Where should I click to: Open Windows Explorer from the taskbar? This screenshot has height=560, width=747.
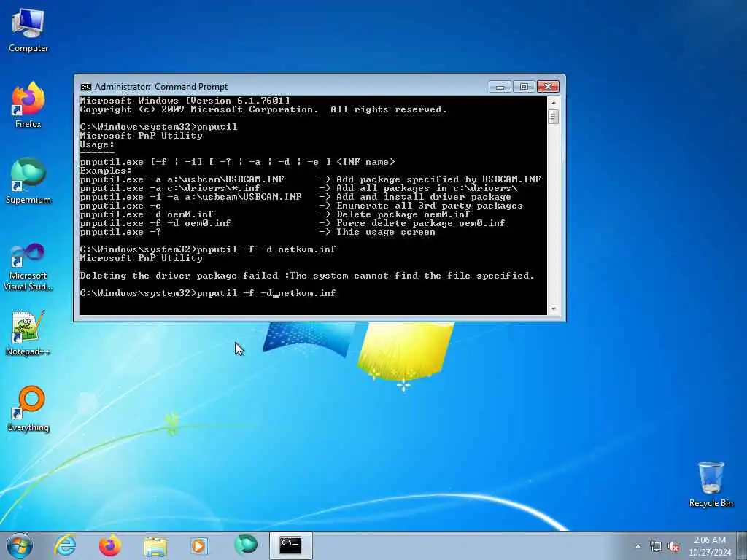[x=155, y=545]
